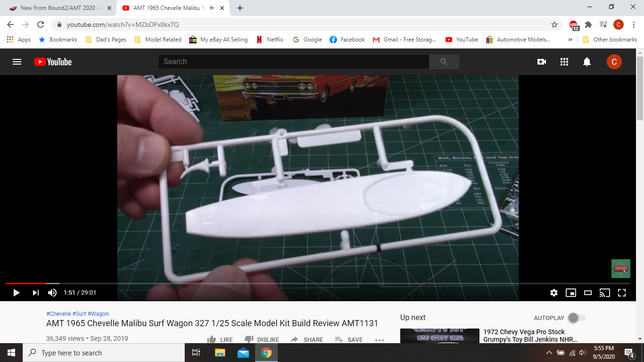Open the notifications bell

click(587, 62)
